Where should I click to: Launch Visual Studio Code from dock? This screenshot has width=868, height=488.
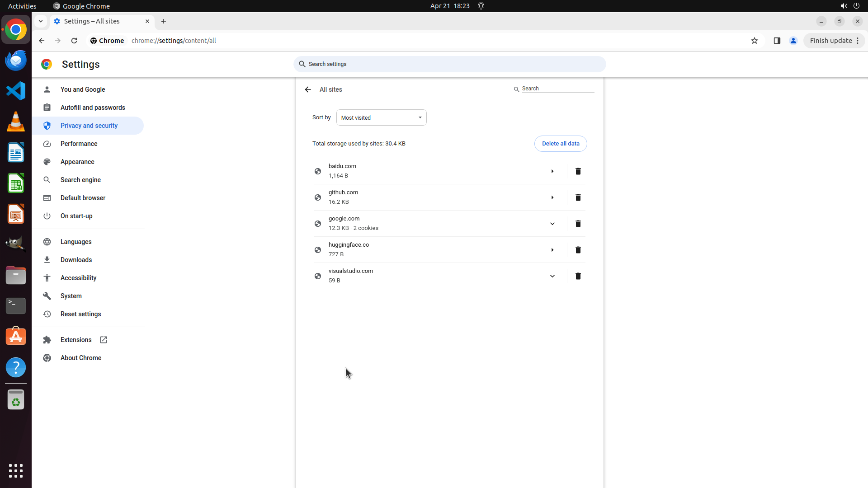(16, 91)
